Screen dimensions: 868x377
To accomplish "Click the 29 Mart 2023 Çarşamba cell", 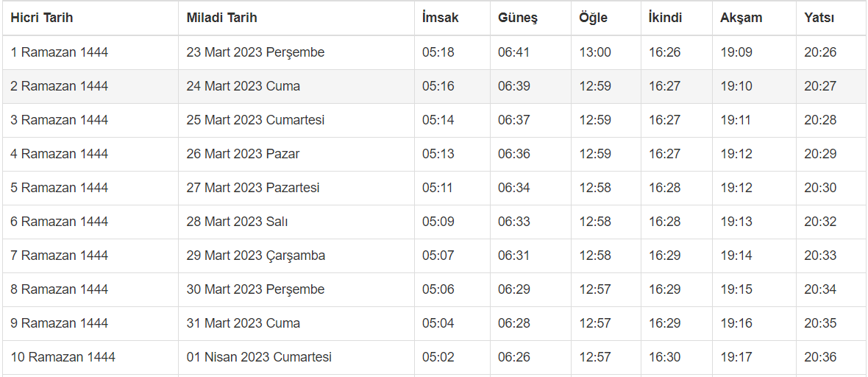I will (x=256, y=256).
